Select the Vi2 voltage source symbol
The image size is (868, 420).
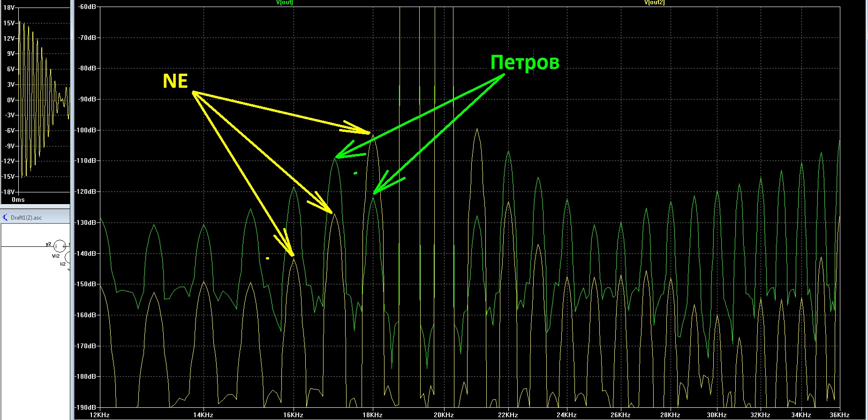click(x=59, y=246)
